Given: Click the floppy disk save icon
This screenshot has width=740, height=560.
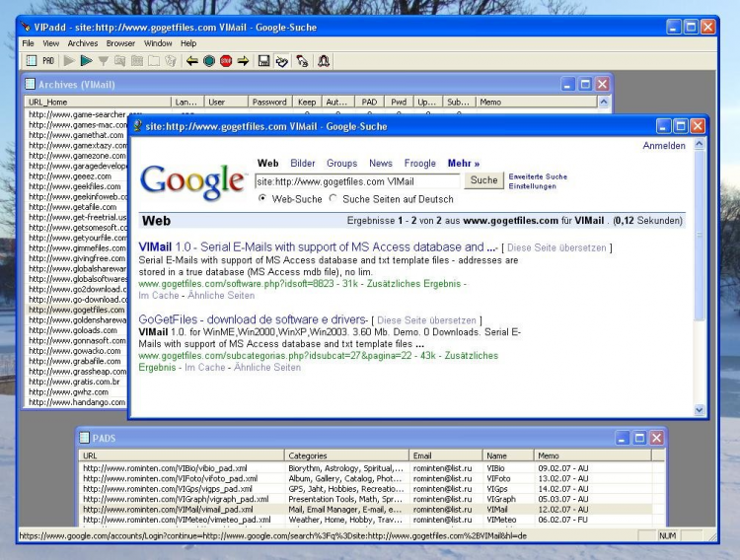Looking at the screenshot, I should [x=263, y=61].
